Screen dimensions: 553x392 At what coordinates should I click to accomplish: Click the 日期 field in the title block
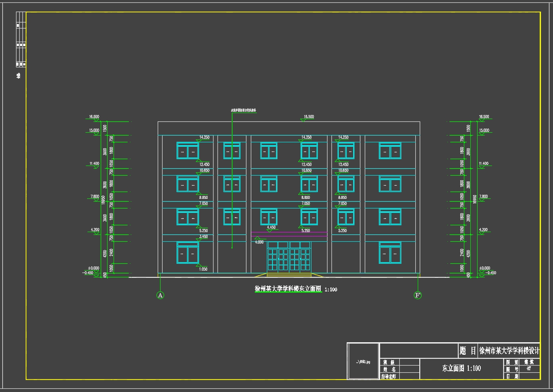[x=512, y=376]
